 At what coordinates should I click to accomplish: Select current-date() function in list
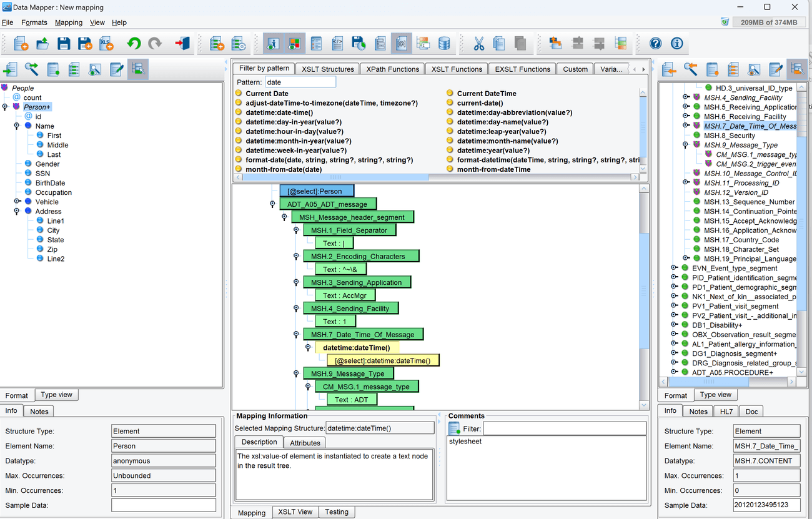[480, 103]
